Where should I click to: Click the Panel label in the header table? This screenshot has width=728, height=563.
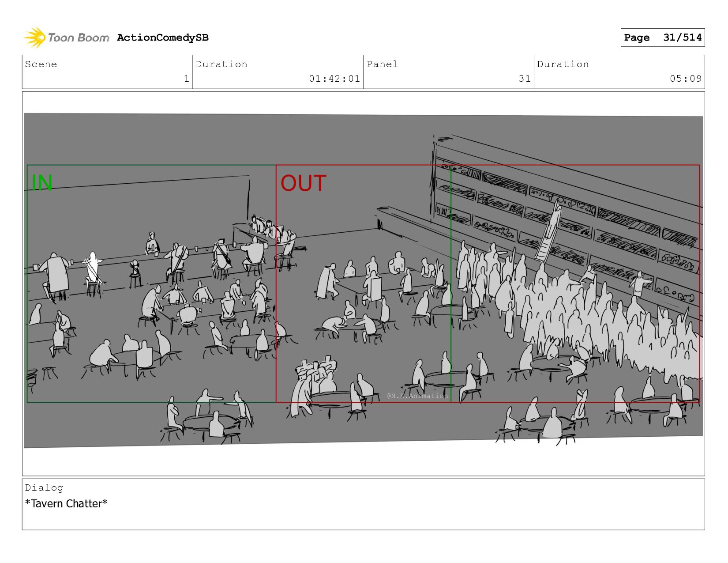click(x=382, y=64)
